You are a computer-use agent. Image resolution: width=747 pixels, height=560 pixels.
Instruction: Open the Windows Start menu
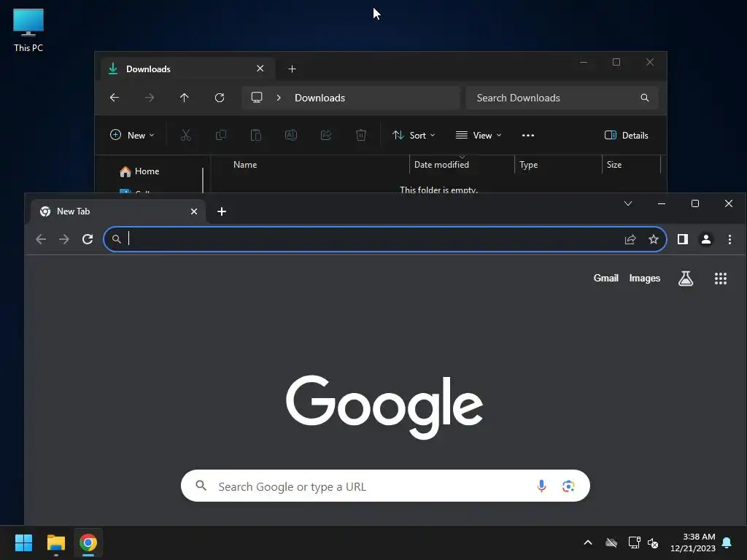tap(23, 542)
